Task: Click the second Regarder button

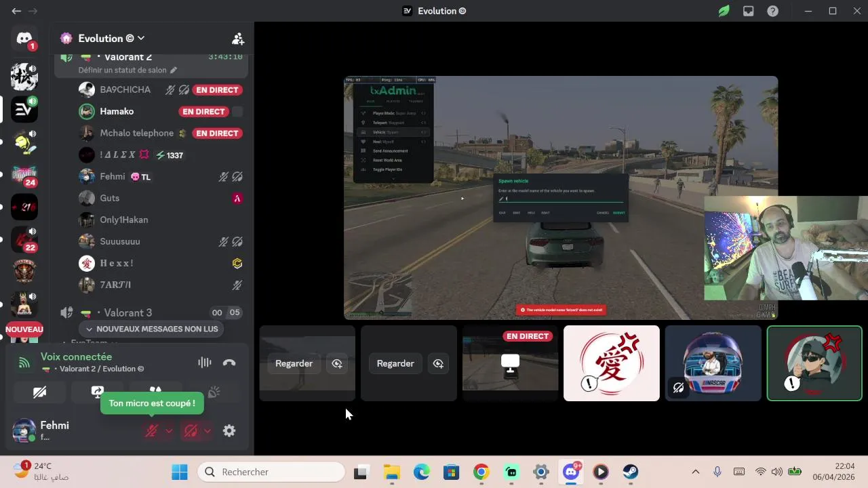Action: coord(395,363)
